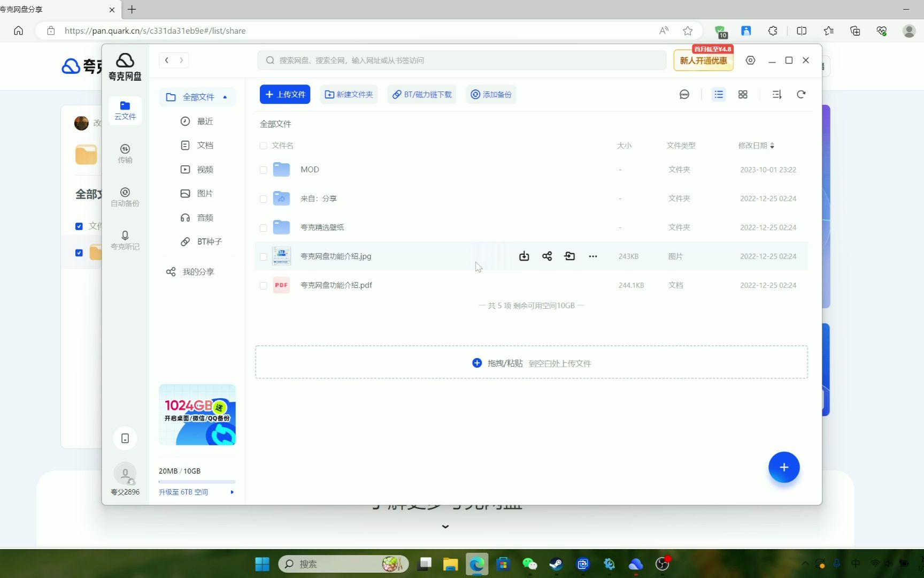Uncheck the 文件 header checkbox in the background page
Screen dimensions: 924x578
tap(79, 226)
